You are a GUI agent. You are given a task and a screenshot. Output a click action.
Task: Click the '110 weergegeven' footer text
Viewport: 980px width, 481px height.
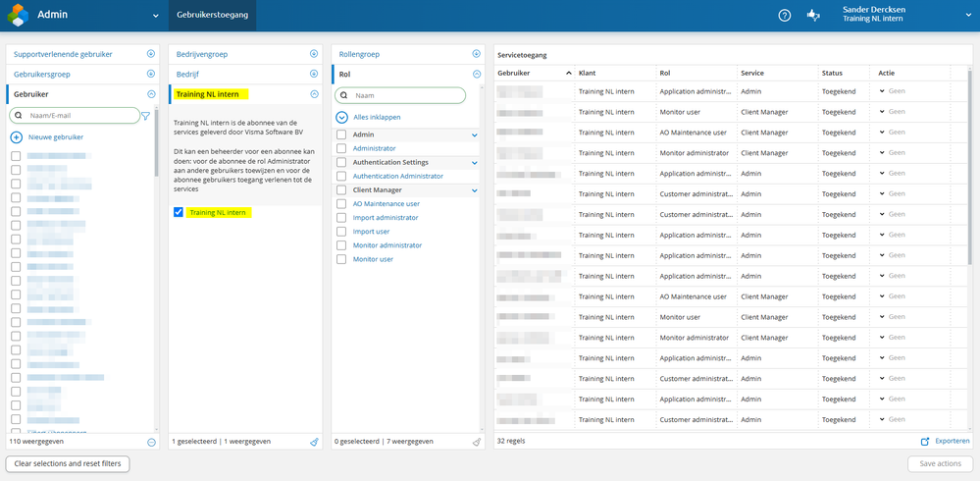(x=36, y=441)
